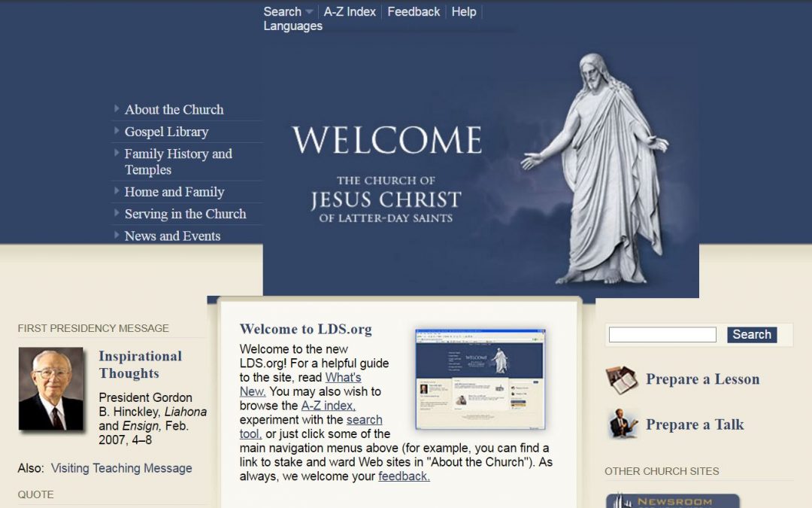This screenshot has height=508, width=812.
Task: Open the Inspirational Thoughts article
Action: click(x=140, y=364)
